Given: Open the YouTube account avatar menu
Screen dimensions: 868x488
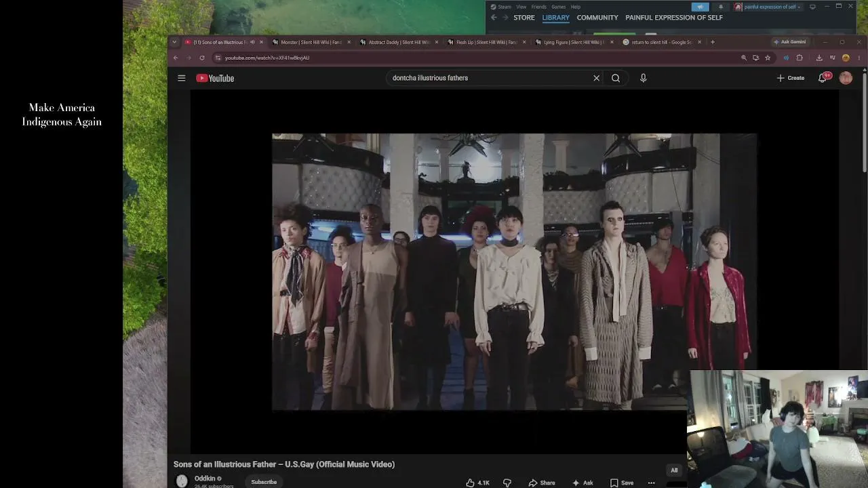Looking at the screenshot, I should pos(846,78).
